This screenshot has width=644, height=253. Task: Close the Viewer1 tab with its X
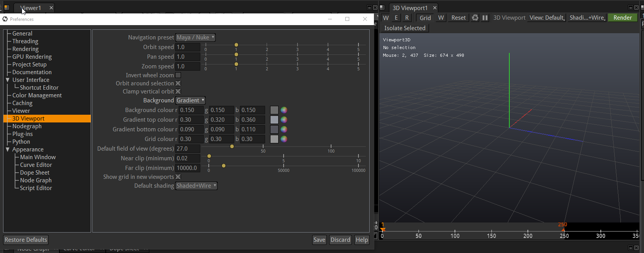(51, 8)
